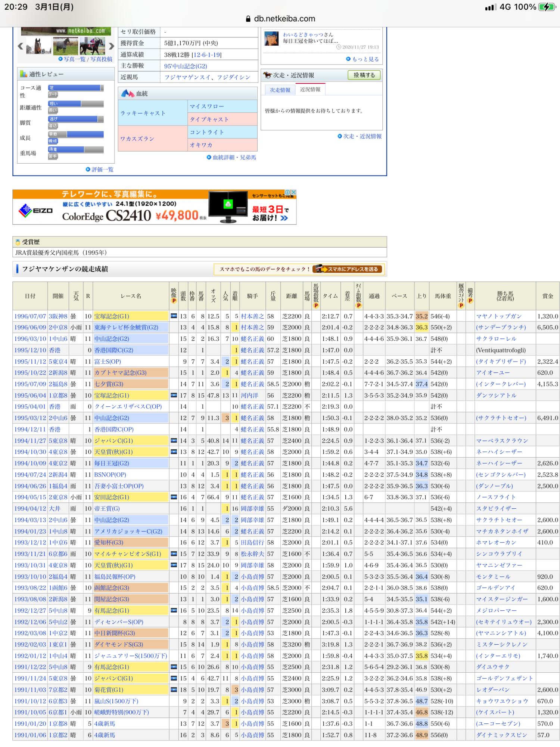Click the middle horse photo thumbnail

click(65, 46)
